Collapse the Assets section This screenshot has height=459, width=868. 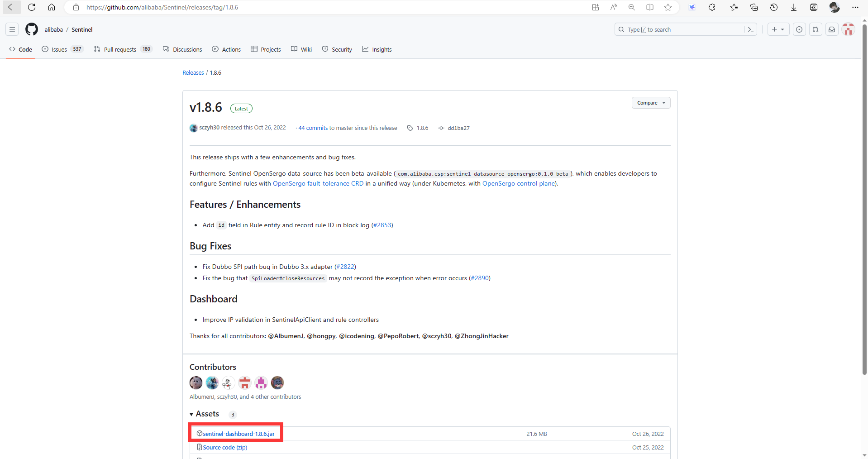(204, 414)
